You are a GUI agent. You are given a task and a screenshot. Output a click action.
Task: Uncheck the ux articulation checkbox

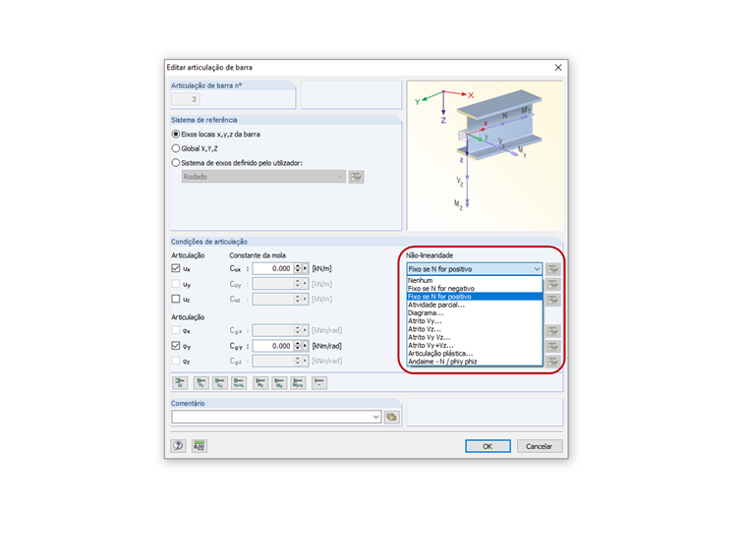pos(176,268)
